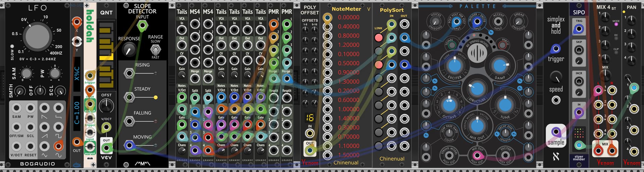Click the first PolySort OUT jack

[405, 24]
